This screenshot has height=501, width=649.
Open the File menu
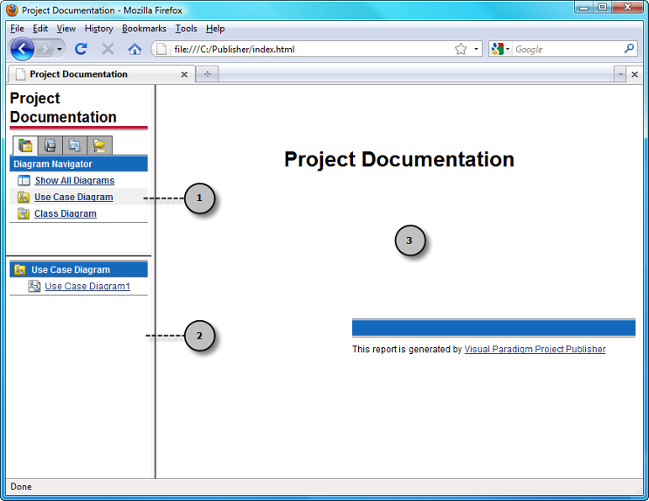tap(17, 29)
